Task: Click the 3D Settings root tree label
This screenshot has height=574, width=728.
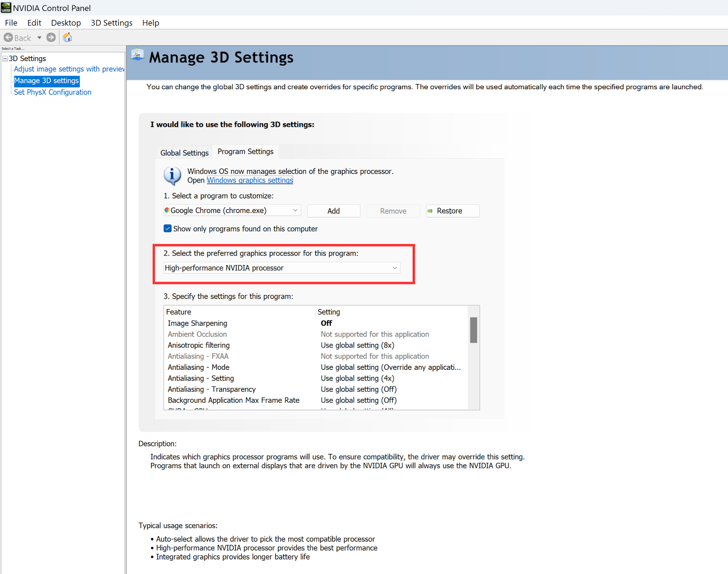Action: (27, 59)
